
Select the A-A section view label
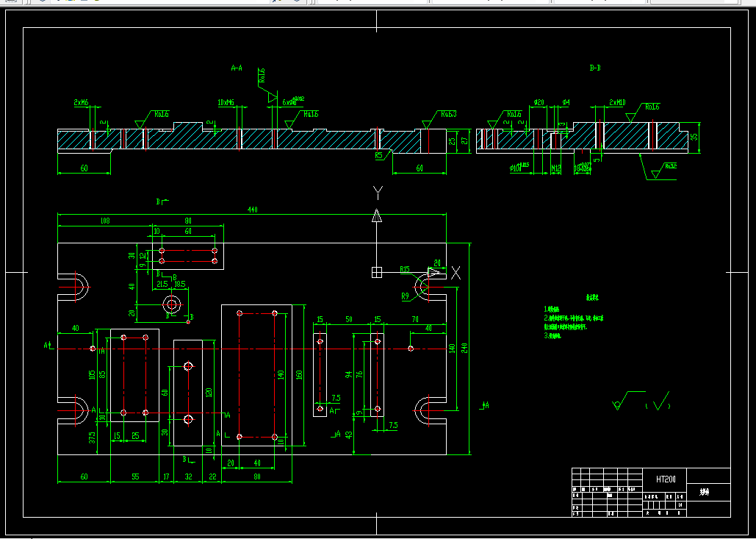point(237,68)
